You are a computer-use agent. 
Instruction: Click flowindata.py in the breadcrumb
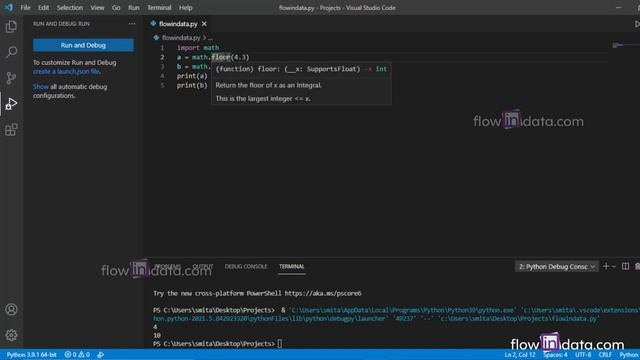[181, 38]
